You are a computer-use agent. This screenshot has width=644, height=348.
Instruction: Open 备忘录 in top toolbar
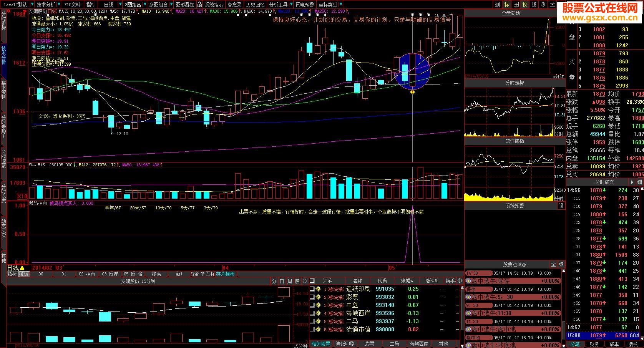[x=234, y=5]
